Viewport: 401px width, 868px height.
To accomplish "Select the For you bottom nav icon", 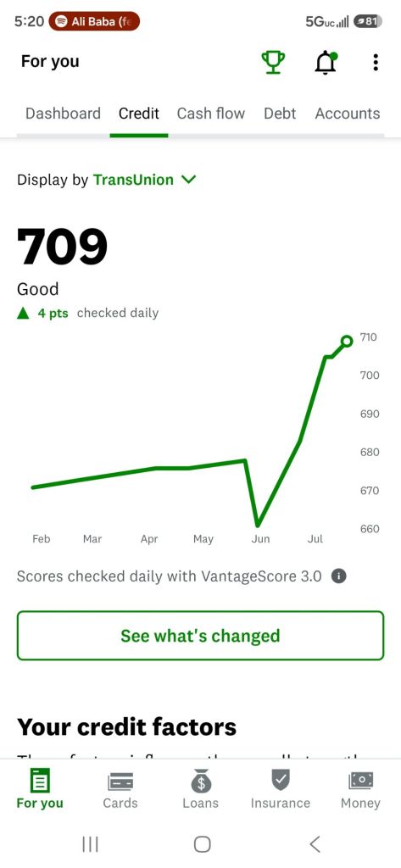I will [40, 781].
